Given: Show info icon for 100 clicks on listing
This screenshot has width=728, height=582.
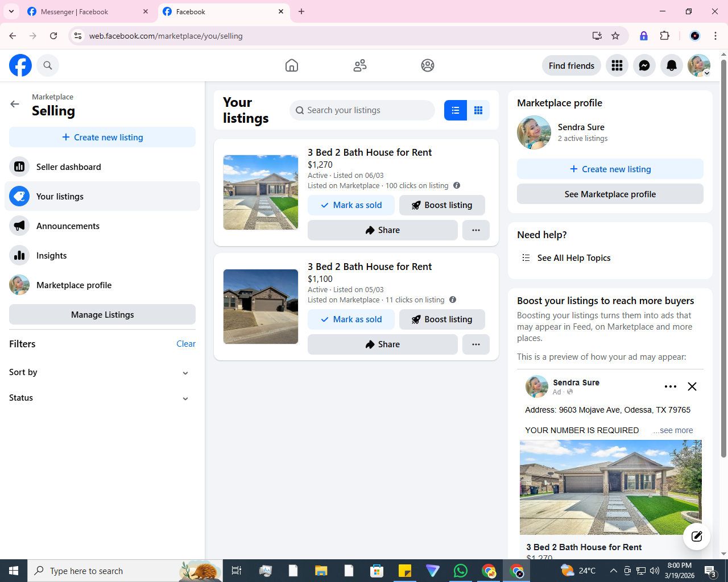Looking at the screenshot, I should click(457, 185).
